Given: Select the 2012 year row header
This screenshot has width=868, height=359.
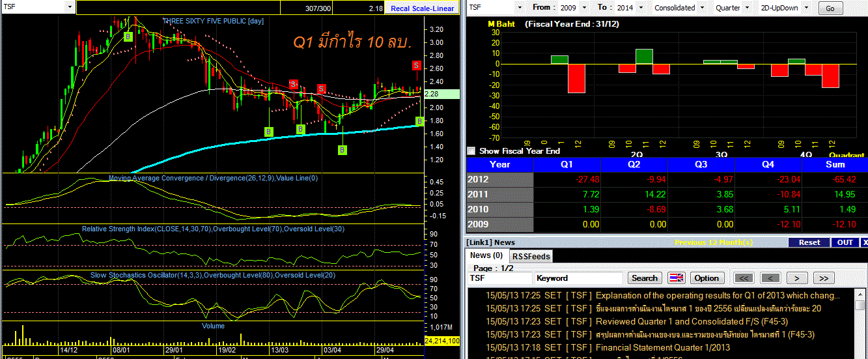Looking at the screenshot, I should pos(499,180).
